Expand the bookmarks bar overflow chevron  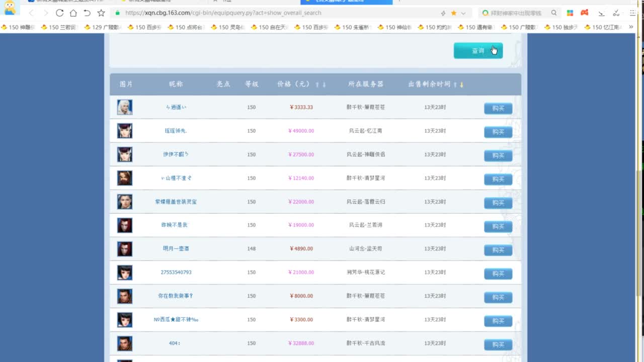[x=631, y=27]
